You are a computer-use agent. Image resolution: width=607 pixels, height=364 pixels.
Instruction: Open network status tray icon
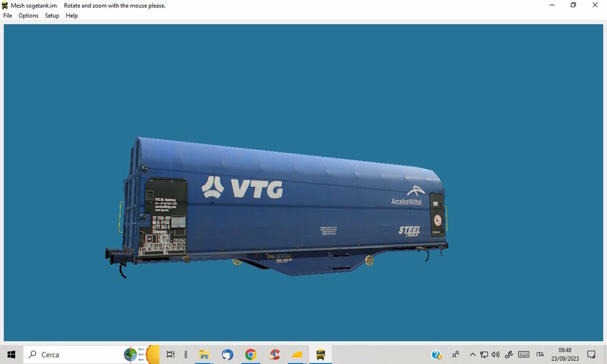click(484, 354)
